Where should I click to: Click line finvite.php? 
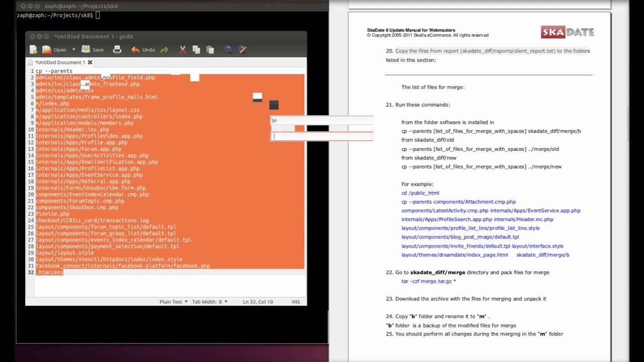52,214
